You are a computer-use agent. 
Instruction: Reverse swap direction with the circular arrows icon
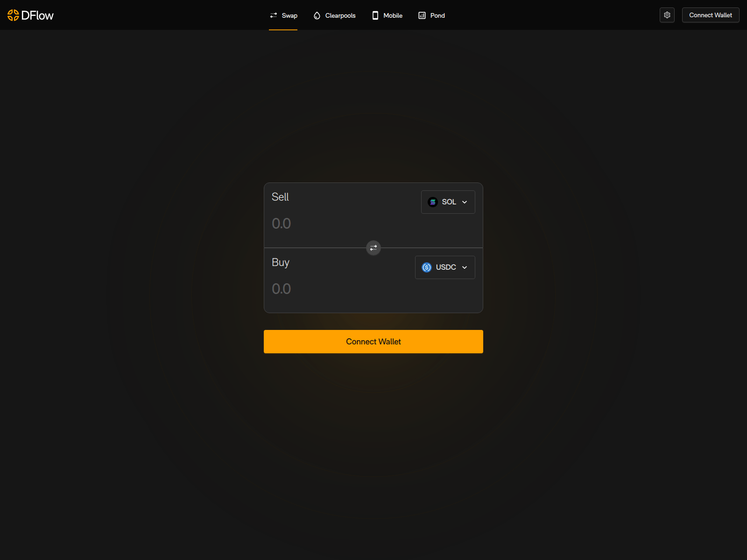pyautogui.click(x=373, y=248)
